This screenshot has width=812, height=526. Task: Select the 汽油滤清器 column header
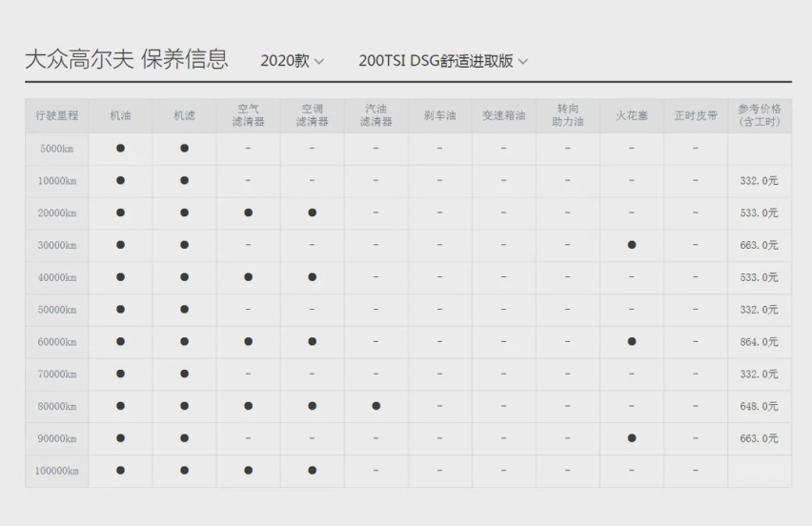(x=376, y=115)
